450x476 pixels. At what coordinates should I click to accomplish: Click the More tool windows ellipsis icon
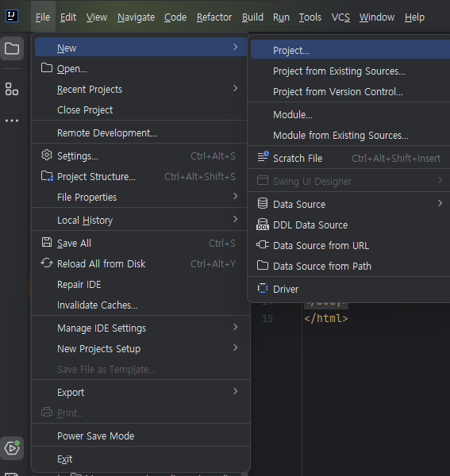tap(12, 121)
